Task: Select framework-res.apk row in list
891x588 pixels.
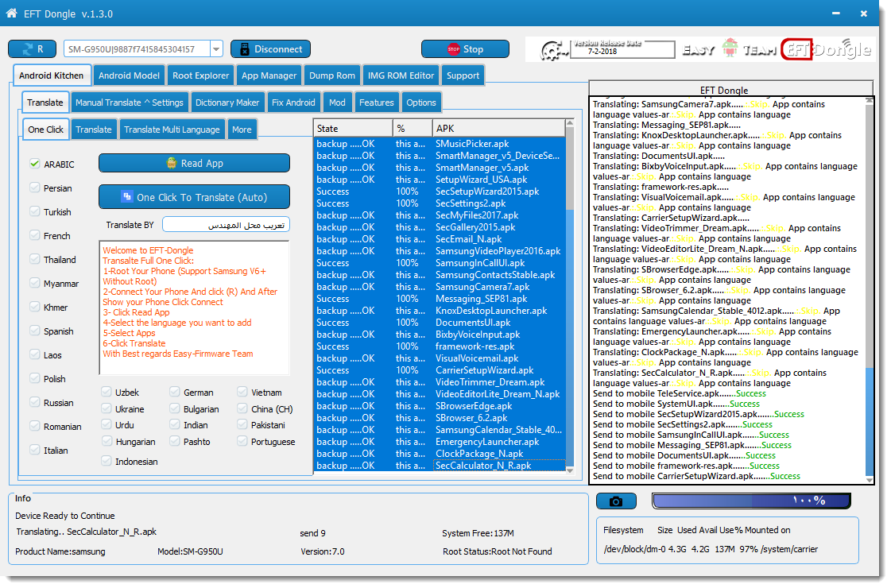Action: click(x=440, y=346)
